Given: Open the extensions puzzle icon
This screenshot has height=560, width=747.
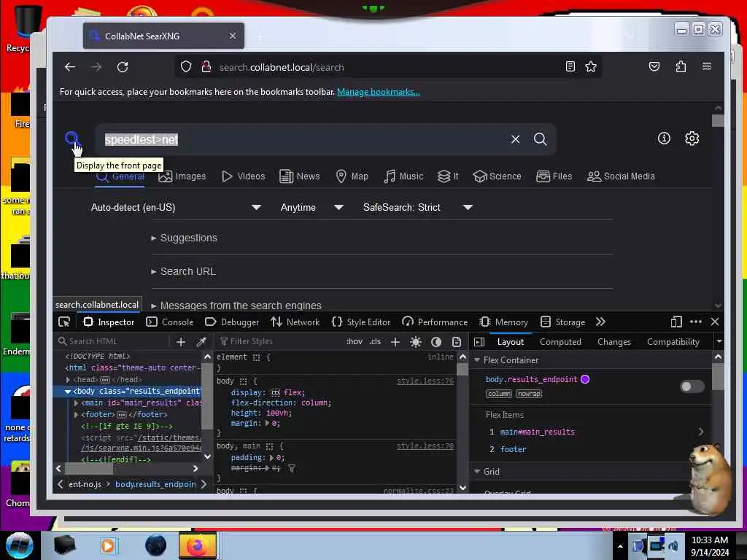Looking at the screenshot, I should coord(681,66).
